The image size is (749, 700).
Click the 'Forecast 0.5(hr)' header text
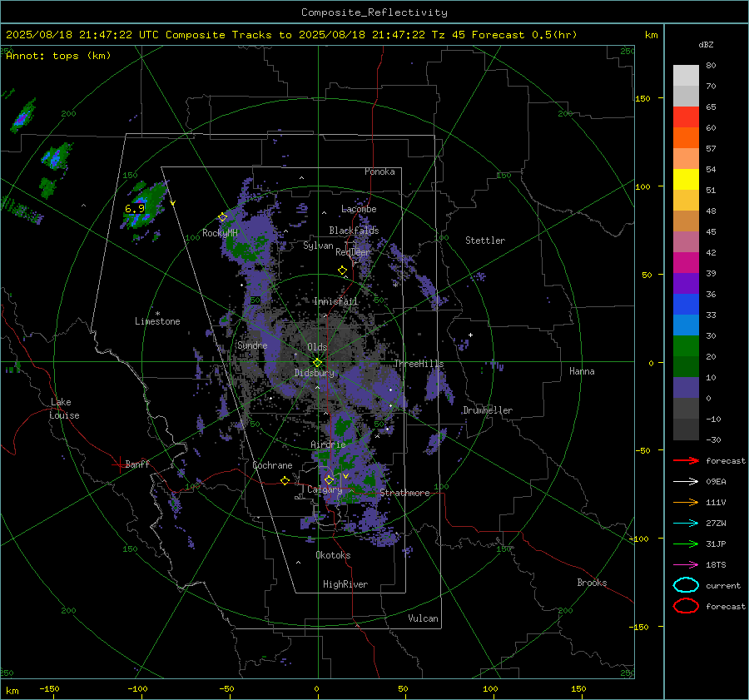[x=524, y=35]
